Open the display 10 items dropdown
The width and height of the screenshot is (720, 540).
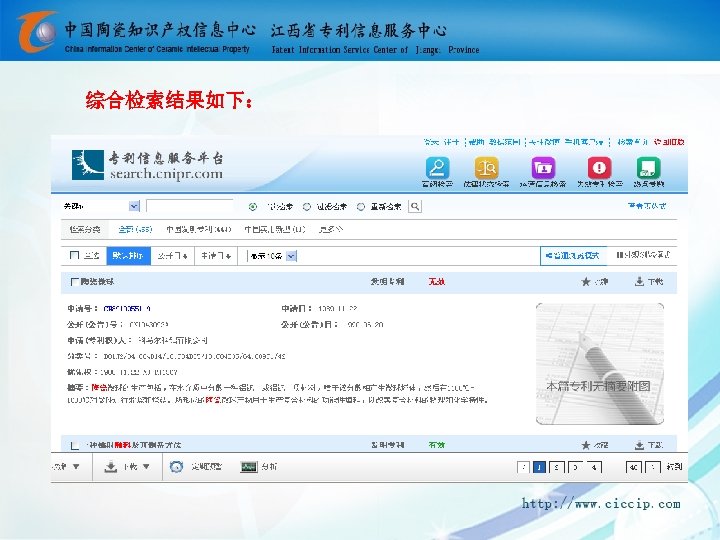[291, 256]
